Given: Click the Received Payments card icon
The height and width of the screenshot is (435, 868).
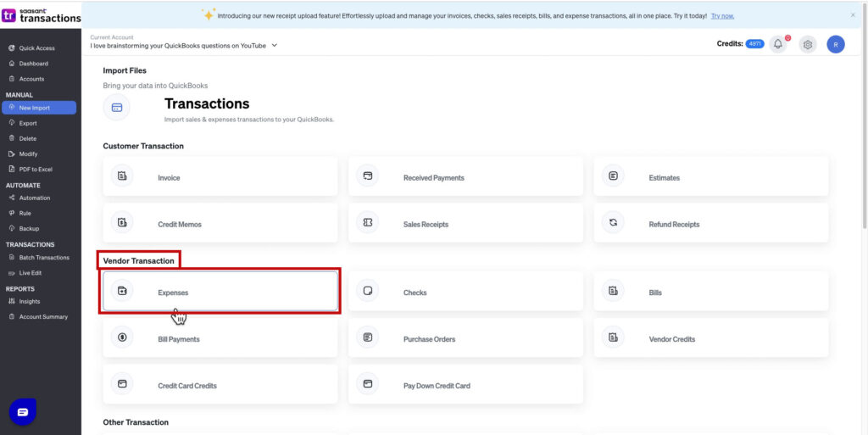Looking at the screenshot, I should (368, 176).
